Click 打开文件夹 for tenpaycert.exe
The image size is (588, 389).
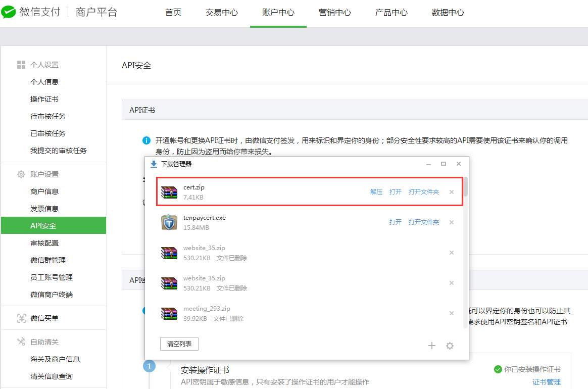coord(424,222)
